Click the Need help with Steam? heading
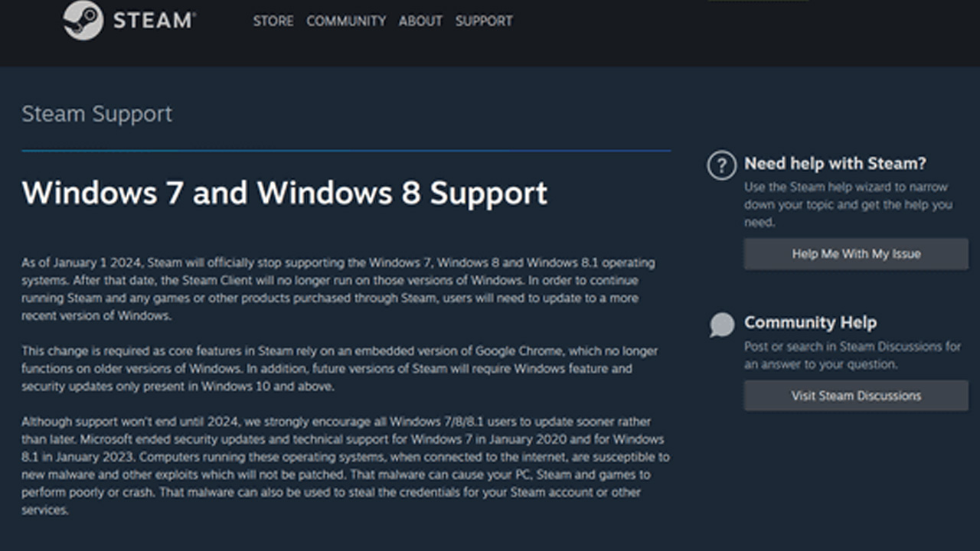This screenshot has height=551, width=980. coord(835,164)
